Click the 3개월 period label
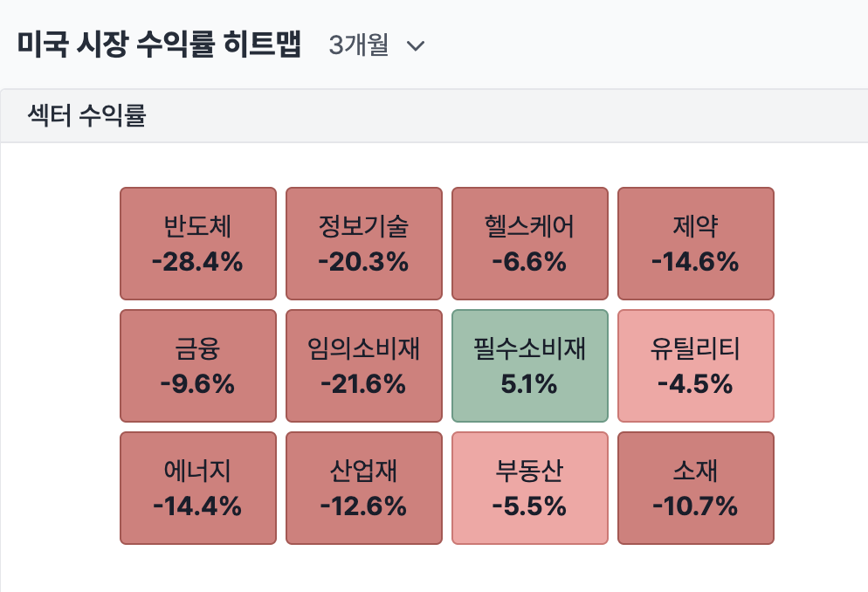This screenshot has height=592, width=868. (x=358, y=45)
